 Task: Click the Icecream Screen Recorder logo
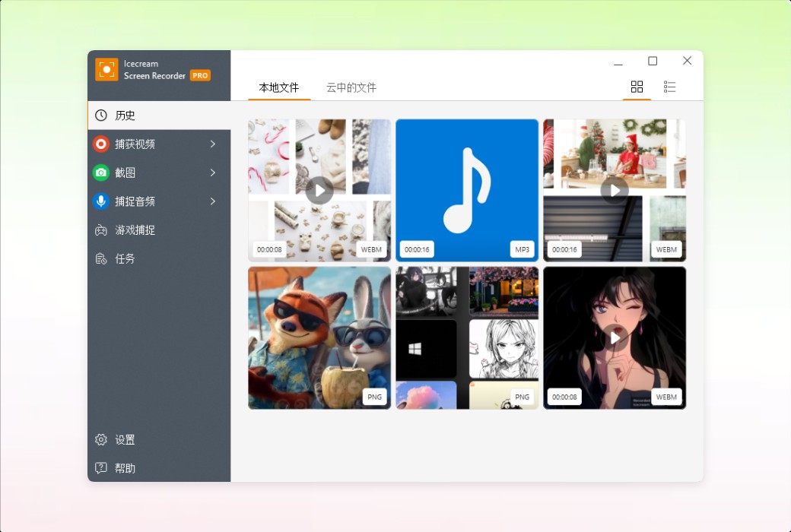tap(107, 69)
